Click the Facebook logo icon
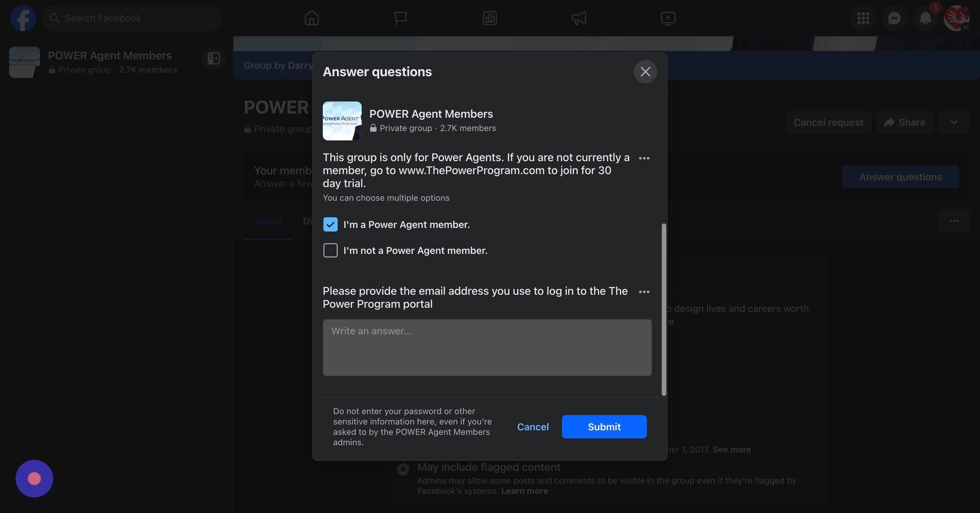Image resolution: width=980 pixels, height=513 pixels. point(23,18)
